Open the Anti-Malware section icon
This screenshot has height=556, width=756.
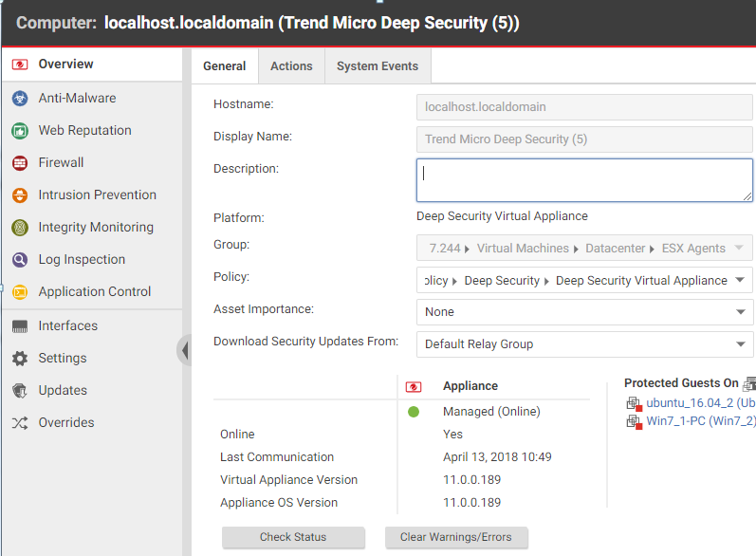(x=19, y=99)
